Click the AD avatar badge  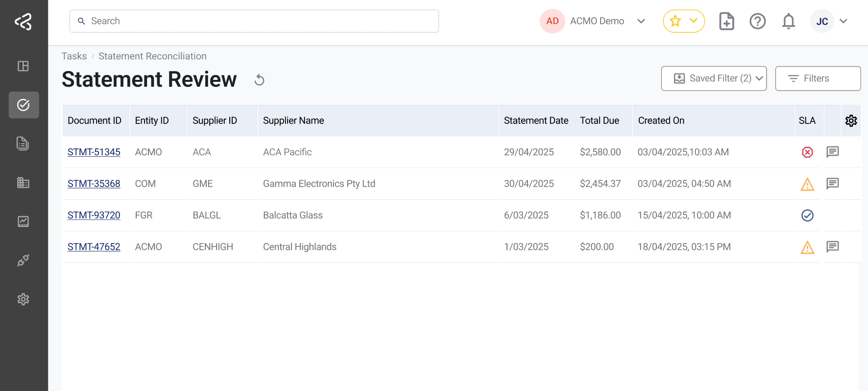point(553,21)
